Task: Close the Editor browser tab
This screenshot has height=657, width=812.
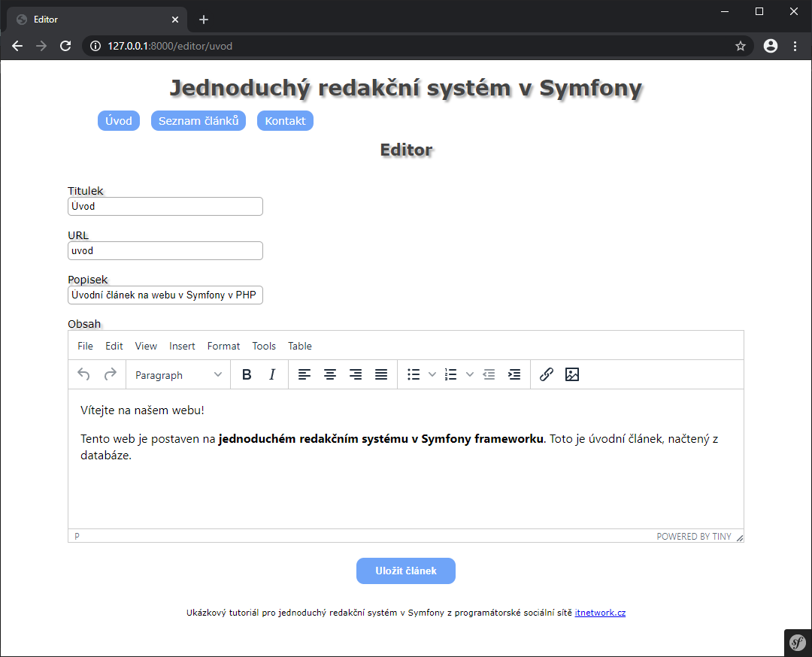Action: [x=175, y=20]
